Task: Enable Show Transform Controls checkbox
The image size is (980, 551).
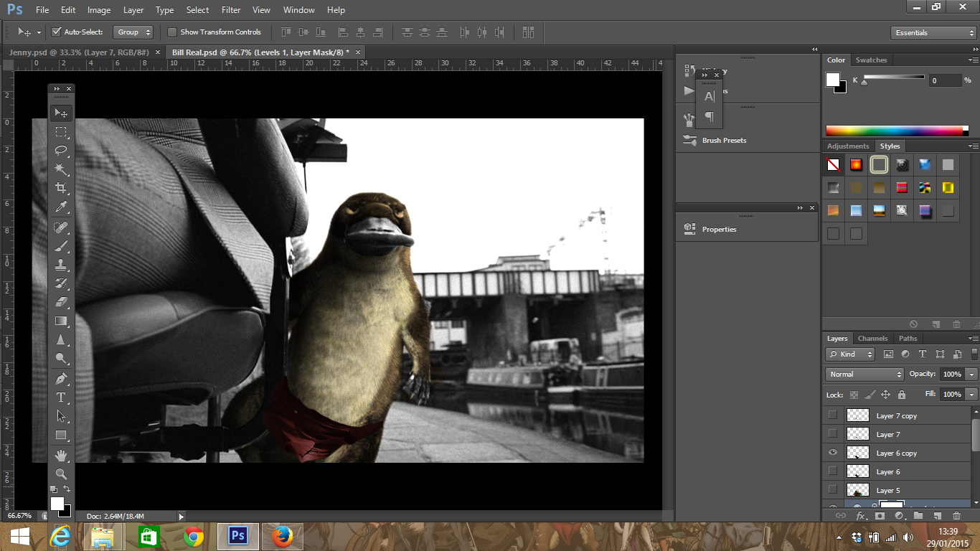Action: click(172, 32)
